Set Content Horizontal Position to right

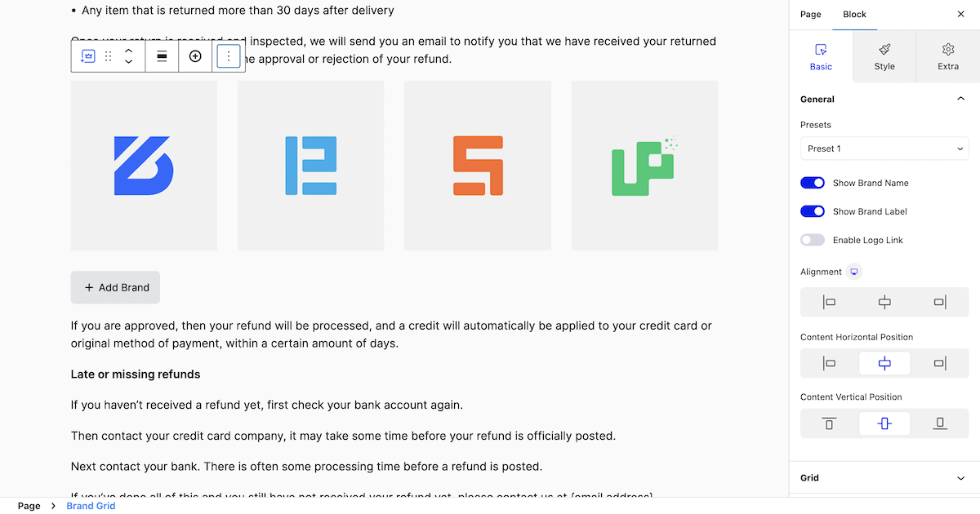(940, 363)
